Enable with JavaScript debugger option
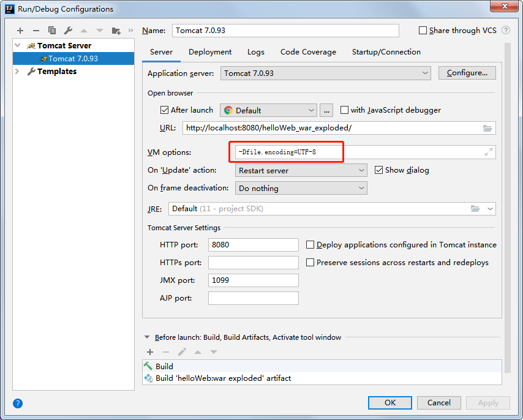The width and height of the screenshot is (523, 420). 344,110
